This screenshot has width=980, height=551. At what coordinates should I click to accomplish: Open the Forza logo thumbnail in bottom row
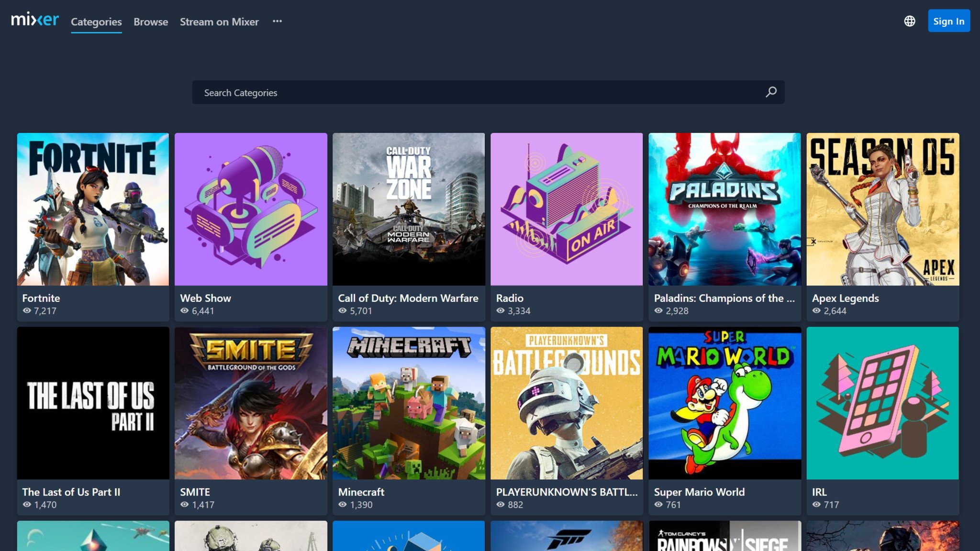(567, 536)
